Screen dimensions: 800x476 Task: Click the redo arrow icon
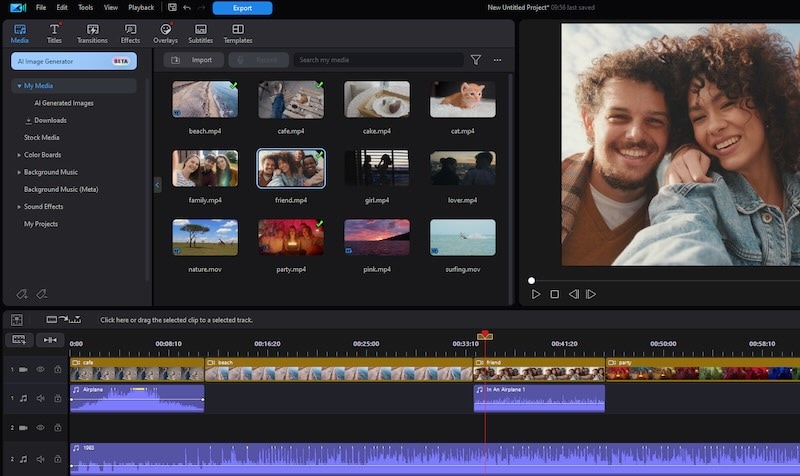tap(201, 8)
